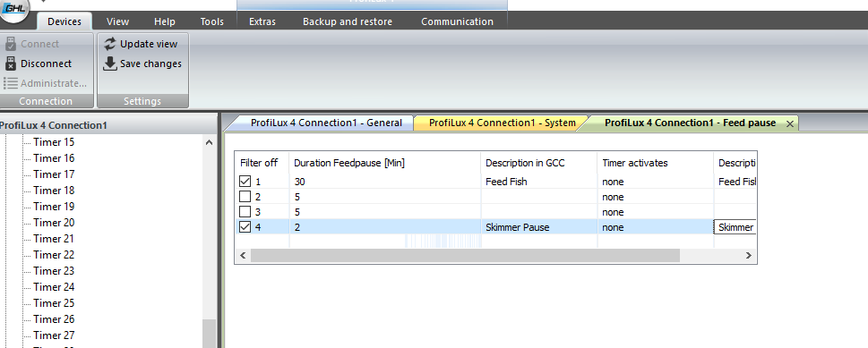Viewport: 868px width, 348px height.
Task: Select the ProfiLux 4 Connection1 - Feed pause tab
Action: pos(690,123)
